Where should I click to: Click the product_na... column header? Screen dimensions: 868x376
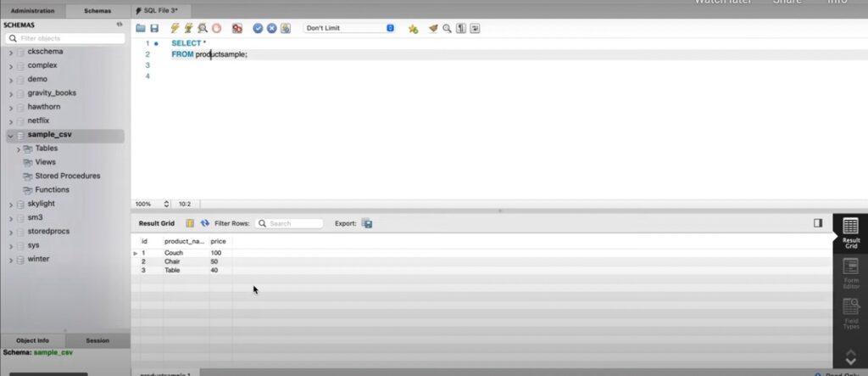tap(184, 241)
